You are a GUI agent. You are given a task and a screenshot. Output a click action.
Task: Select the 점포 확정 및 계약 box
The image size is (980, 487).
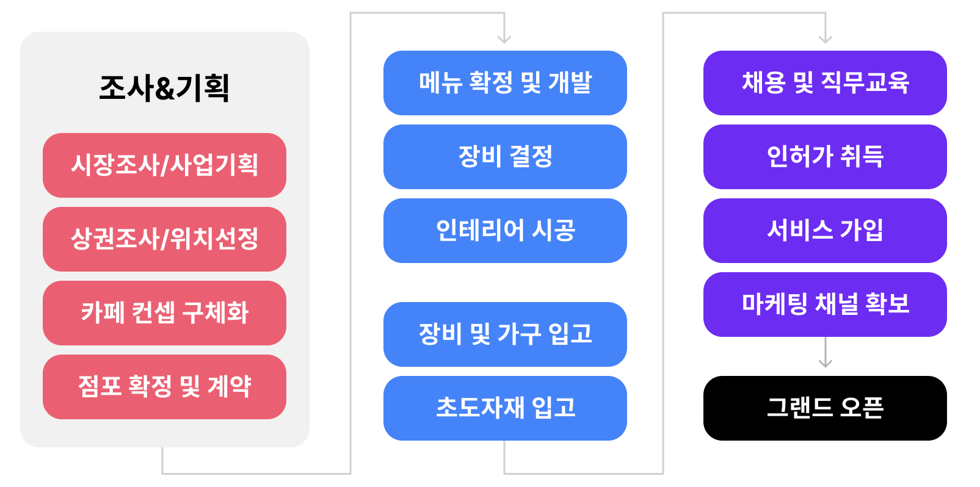pos(164,387)
